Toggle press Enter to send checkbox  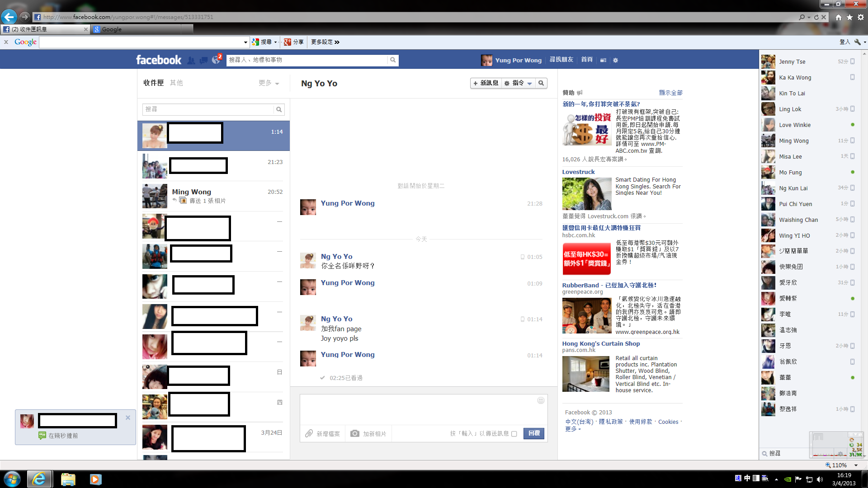coord(514,434)
